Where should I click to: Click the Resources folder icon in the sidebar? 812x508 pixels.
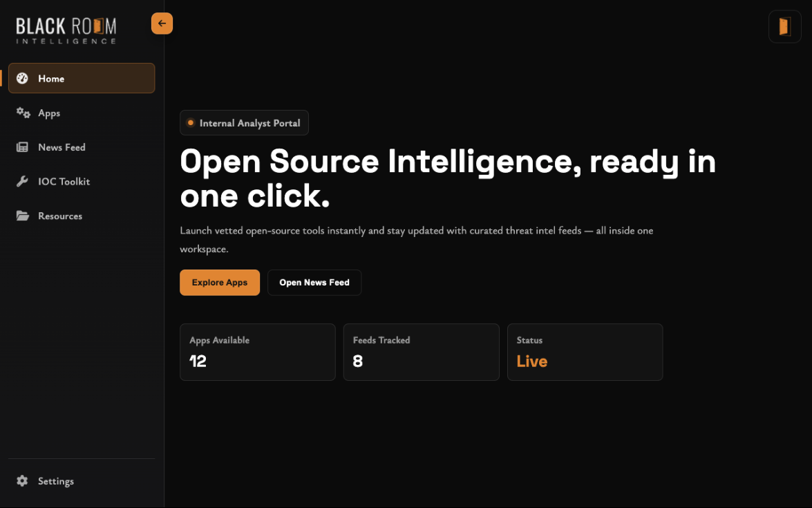click(23, 216)
